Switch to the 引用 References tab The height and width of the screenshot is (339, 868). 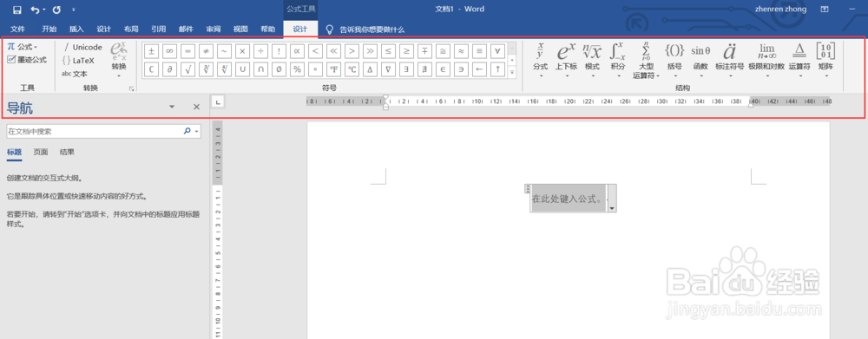[159, 29]
